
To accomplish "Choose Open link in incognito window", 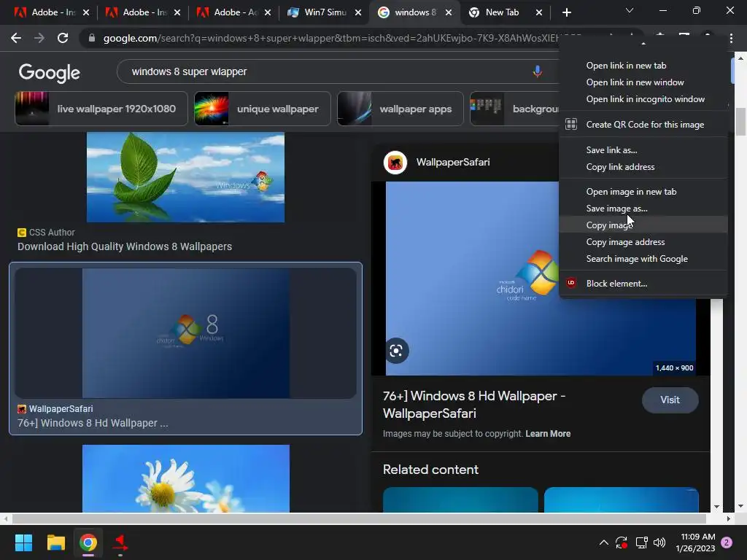I will (x=643, y=99).
